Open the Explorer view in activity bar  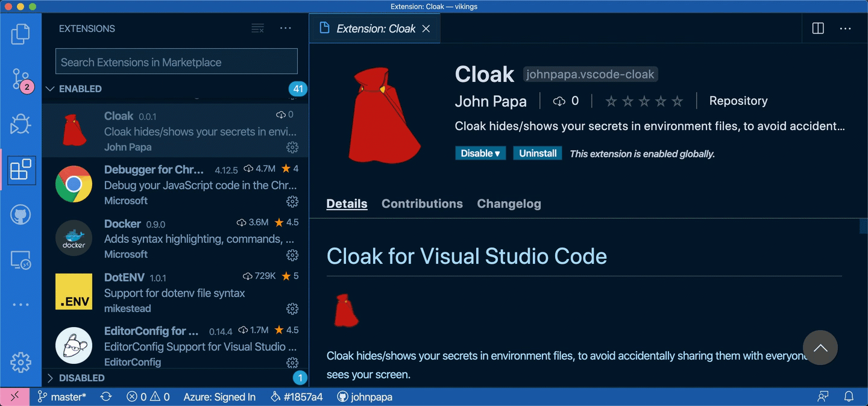[x=20, y=34]
